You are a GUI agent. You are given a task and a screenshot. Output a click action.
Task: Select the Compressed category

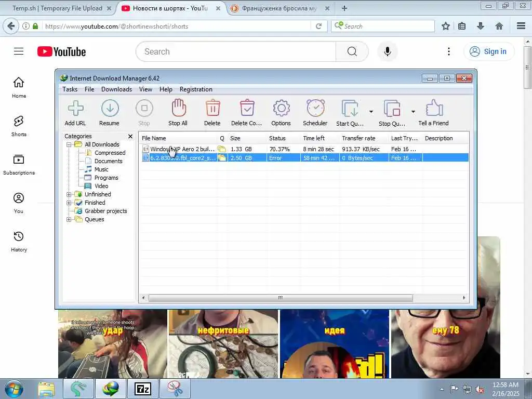click(x=110, y=153)
